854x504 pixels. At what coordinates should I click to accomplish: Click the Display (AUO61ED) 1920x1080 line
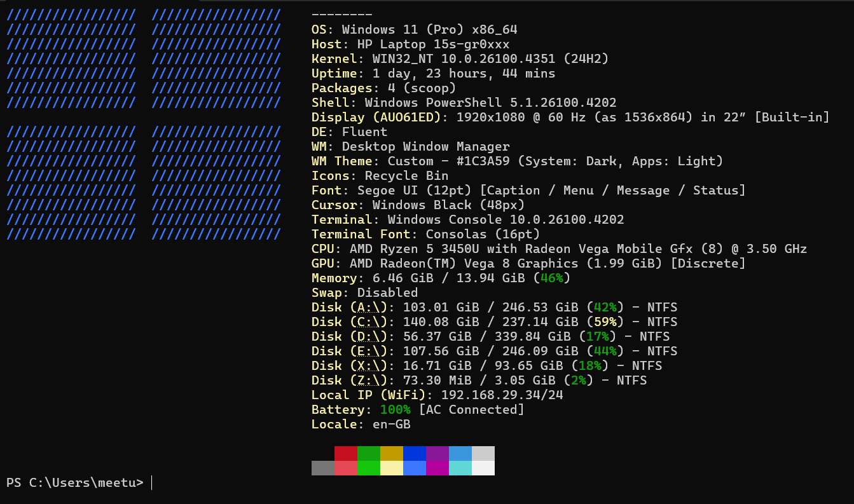coord(570,117)
